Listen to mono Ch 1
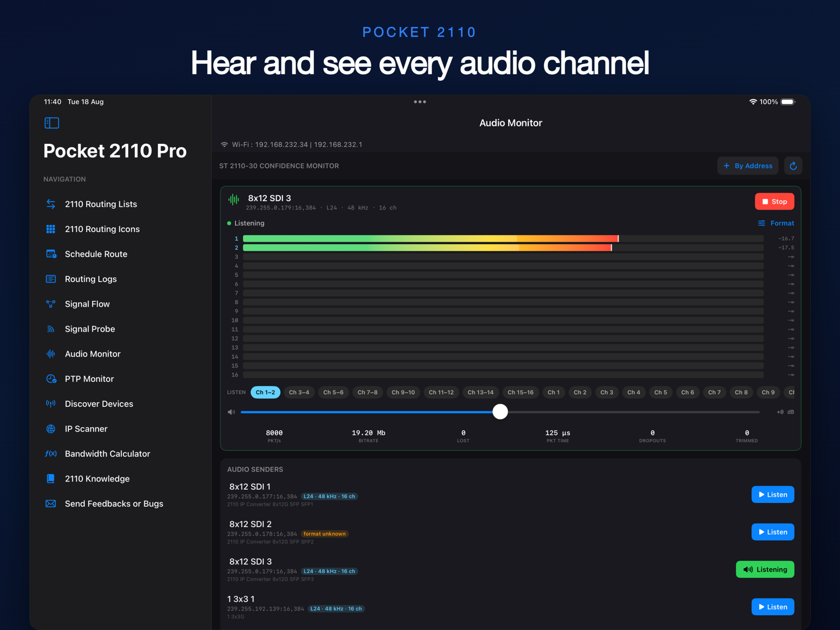Viewport: 840px width, 630px height. point(553,392)
